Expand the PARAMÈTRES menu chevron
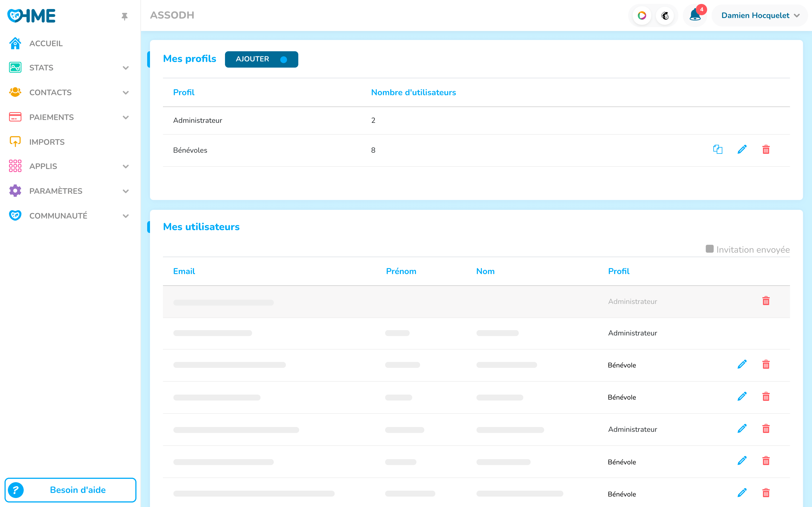The image size is (812, 507). [125, 191]
